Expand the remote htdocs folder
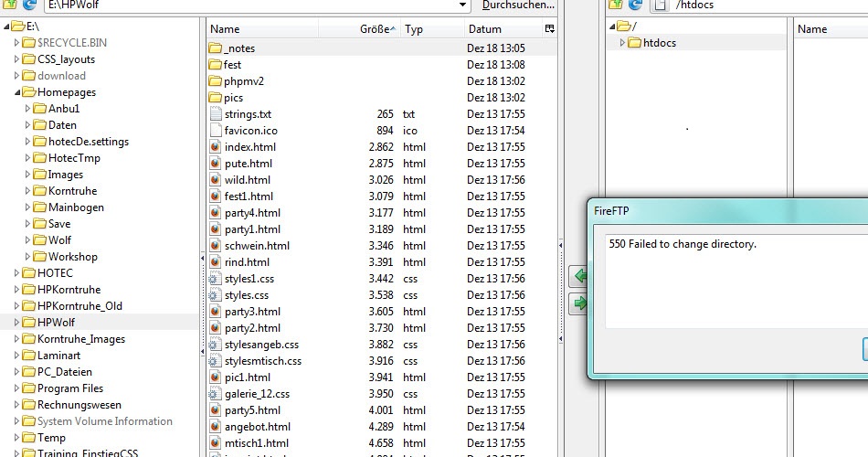The image size is (868, 457). 623,43
